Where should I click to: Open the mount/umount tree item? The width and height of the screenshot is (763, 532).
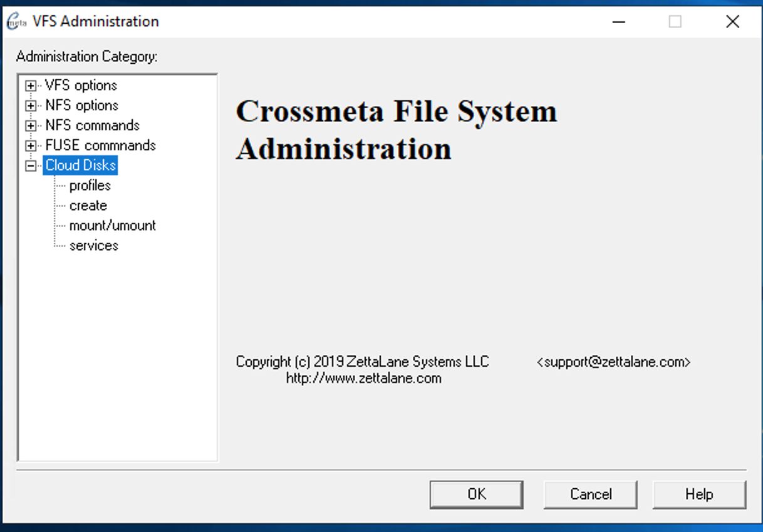coord(113,226)
